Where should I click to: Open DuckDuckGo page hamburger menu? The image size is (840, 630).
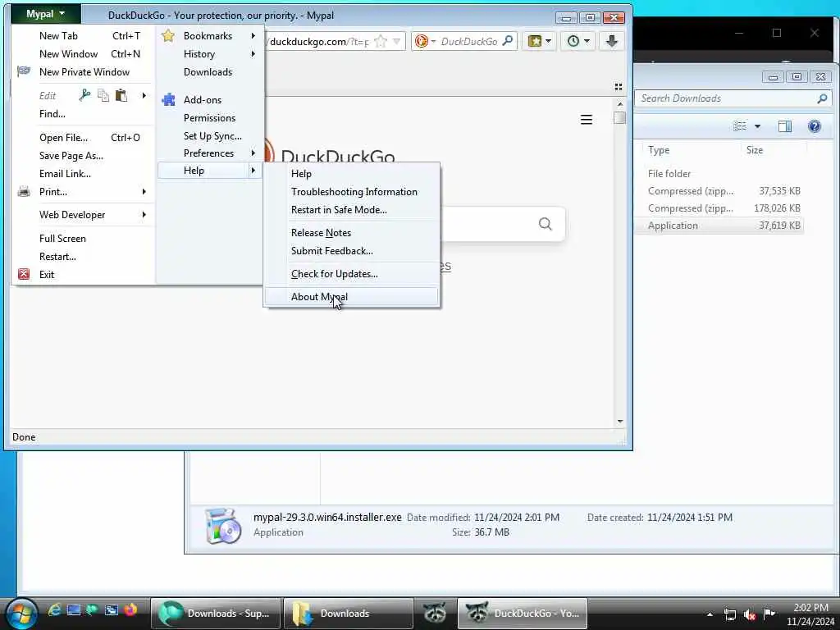(x=587, y=120)
